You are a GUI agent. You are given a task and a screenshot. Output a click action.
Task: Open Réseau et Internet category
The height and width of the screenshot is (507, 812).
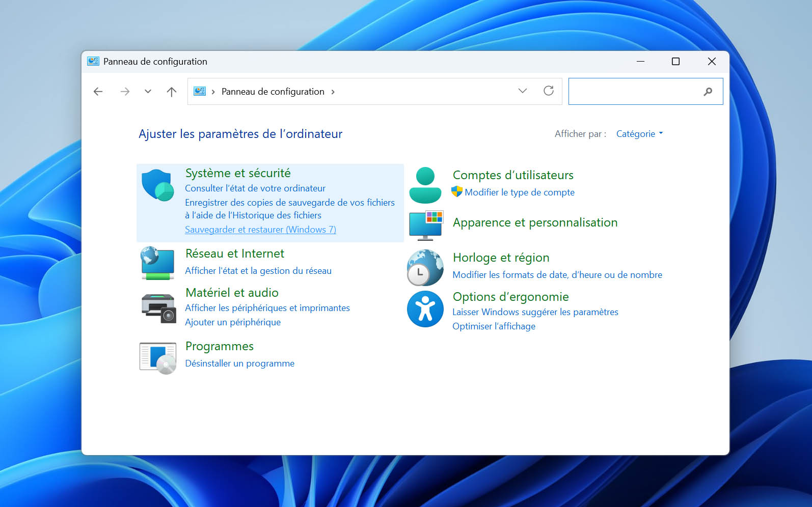click(x=235, y=253)
